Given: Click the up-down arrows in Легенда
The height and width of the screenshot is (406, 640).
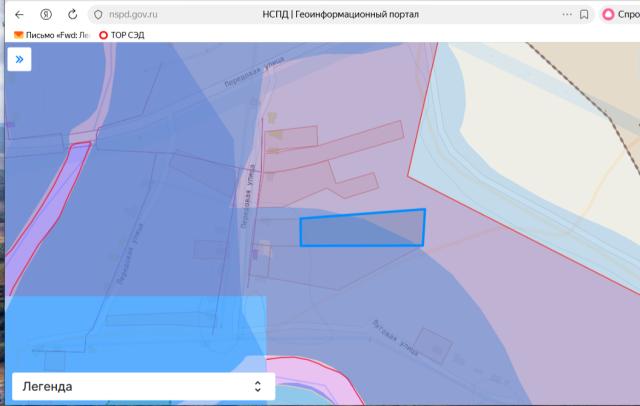Looking at the screenshot, I should coord(257,386).
